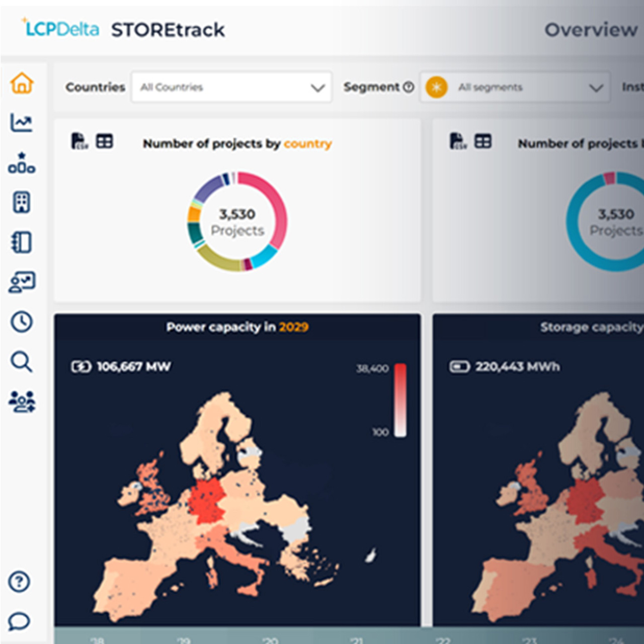Click the Overview page title
This screenshot has width=644, height=644.
[591, 30]
